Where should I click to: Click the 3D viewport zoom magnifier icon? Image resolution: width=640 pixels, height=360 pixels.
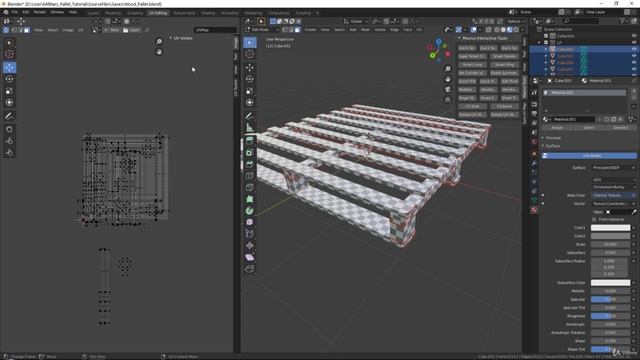tap(448, 69)
